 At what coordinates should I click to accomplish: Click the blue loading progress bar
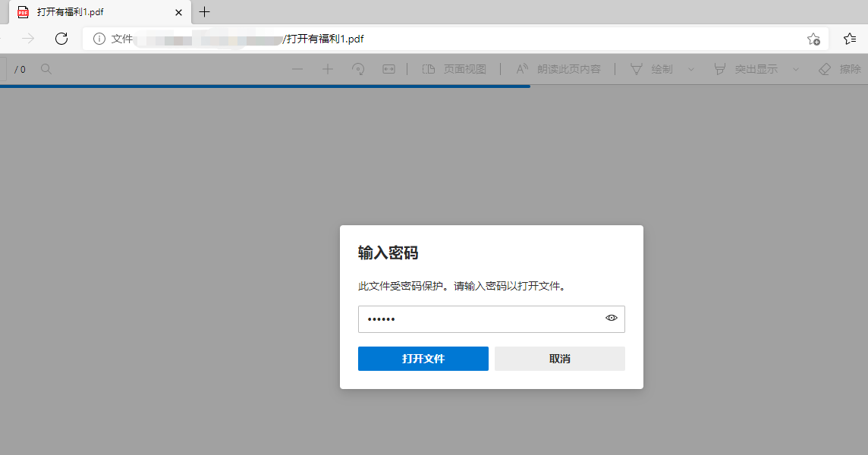[266, 86]
